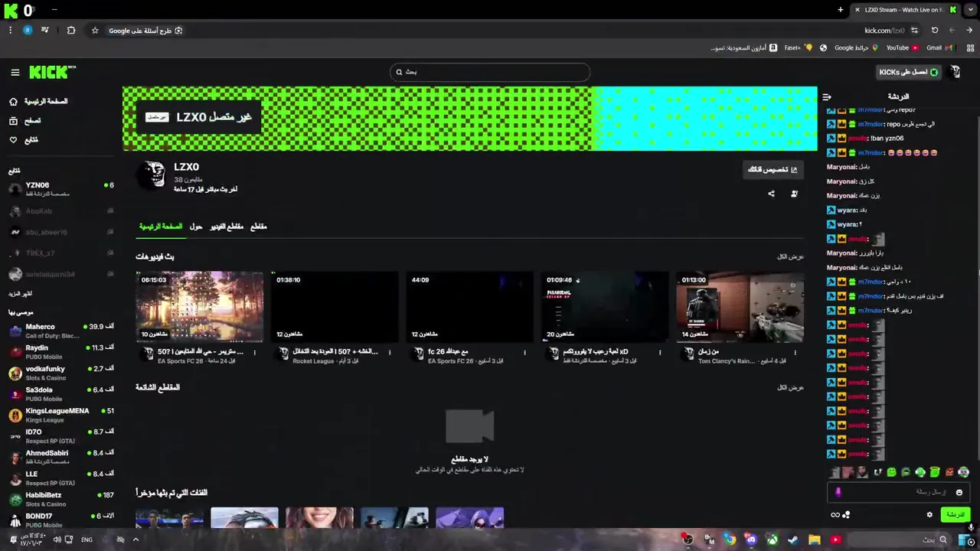Open the 01:13:00 Tom Clancy's Rainbow video thumbnail
The image size is (980, 551).
(740, 307)
